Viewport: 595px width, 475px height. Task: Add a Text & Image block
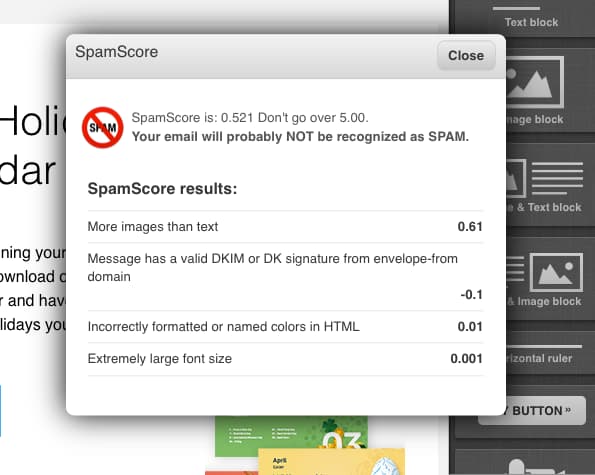tap(550, 279)
